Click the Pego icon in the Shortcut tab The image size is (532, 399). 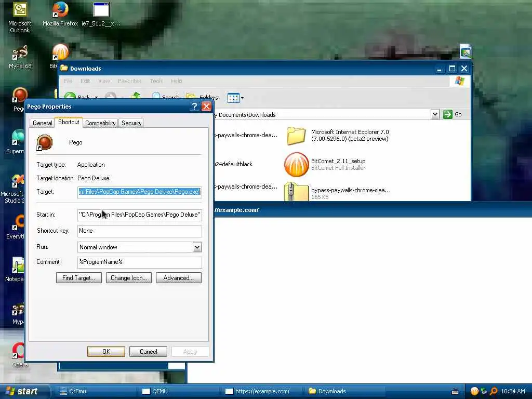click(45, 142)
